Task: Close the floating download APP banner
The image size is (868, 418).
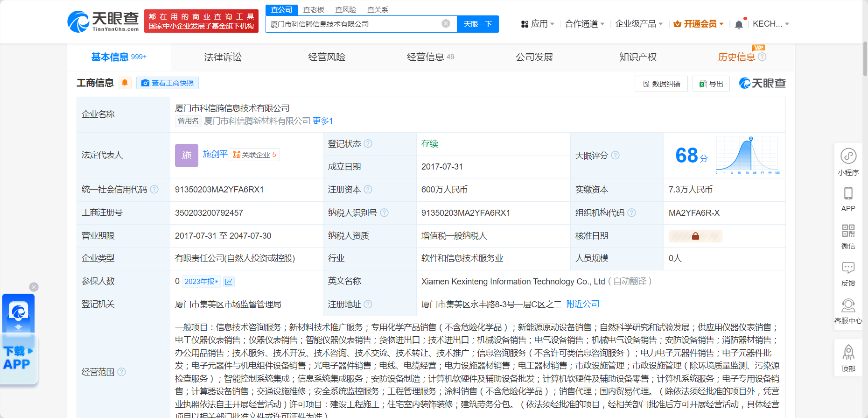Action: pos(34,287)
